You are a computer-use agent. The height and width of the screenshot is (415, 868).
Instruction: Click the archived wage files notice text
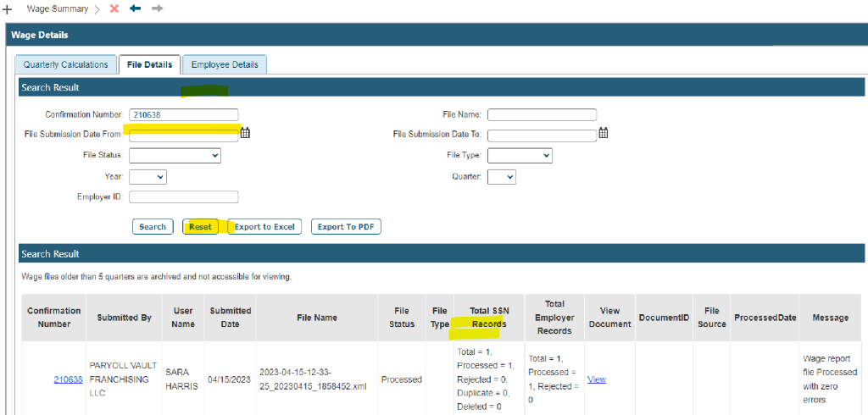pyautogui.click(x=156, y=276)
